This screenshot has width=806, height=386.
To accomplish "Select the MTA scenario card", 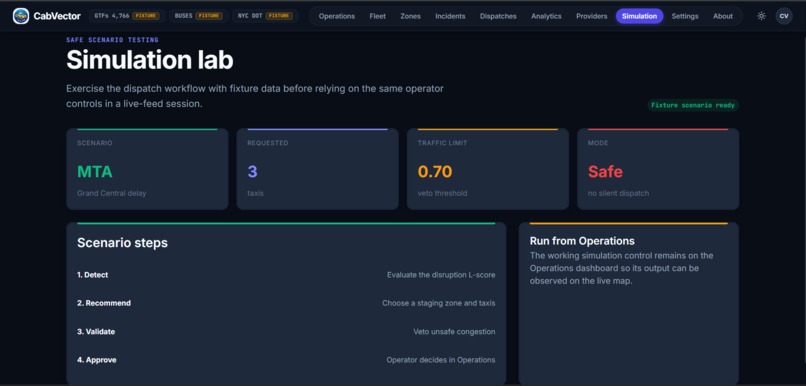I will click(x=147, y=169).
